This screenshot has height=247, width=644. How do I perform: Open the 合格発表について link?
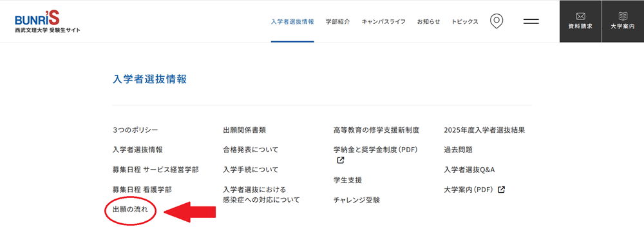pyautogui.click(x=251, y=150)
